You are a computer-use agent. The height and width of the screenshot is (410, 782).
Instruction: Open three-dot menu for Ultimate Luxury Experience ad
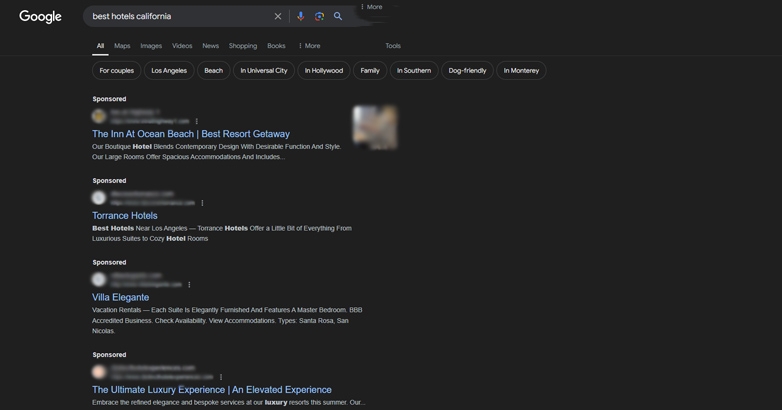[x=221, y=377]
